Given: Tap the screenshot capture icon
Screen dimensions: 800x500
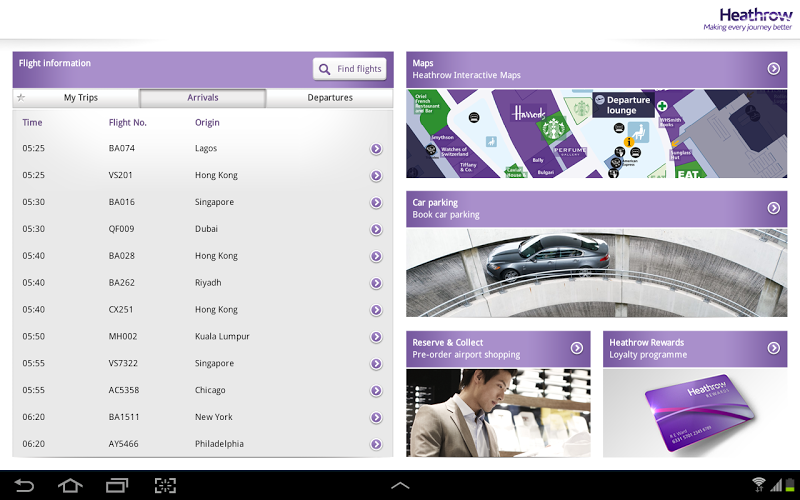Looking at the screenshot, I should coord(165,485).
